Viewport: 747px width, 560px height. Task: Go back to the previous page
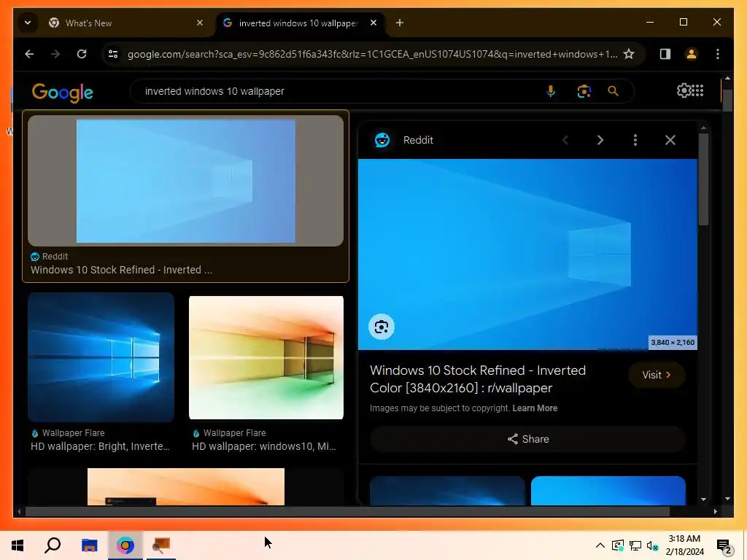29,54
